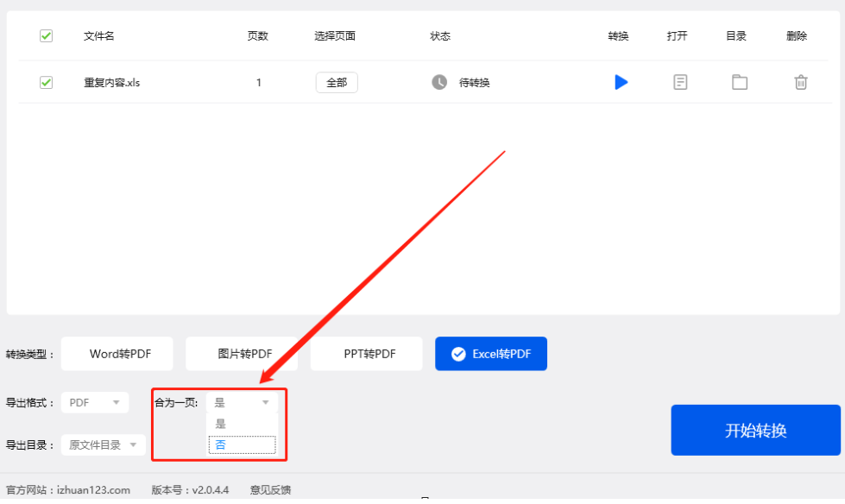This screenshot has width=845, height=504.
Task: Click the 状态 column header
Action: 439,36
